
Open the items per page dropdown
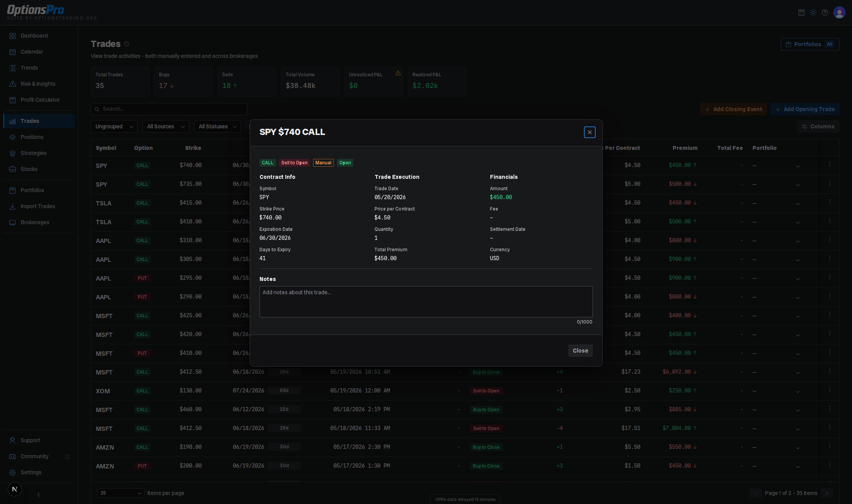click(x=121, y=493)
